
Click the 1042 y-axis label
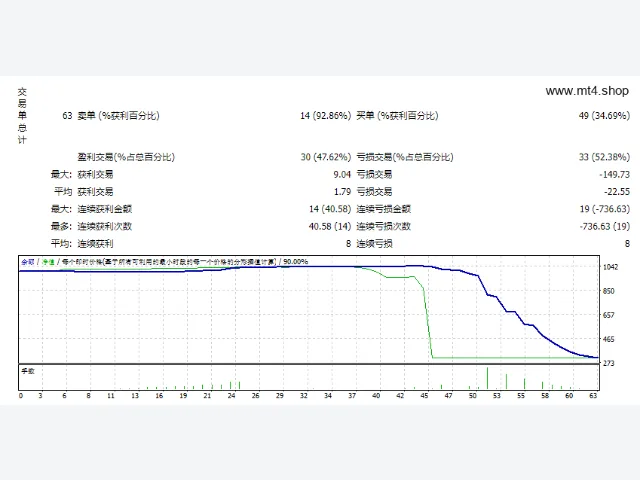coord(611,267)
